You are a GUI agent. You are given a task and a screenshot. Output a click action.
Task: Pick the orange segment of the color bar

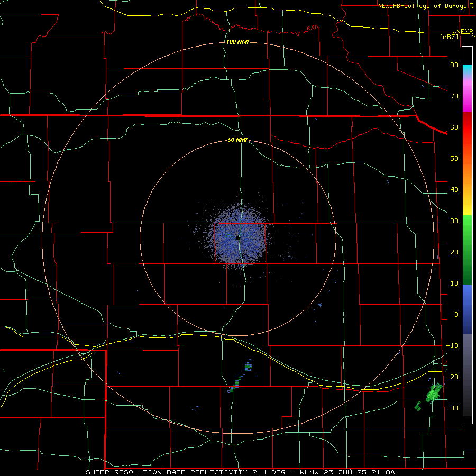(467, 170)
